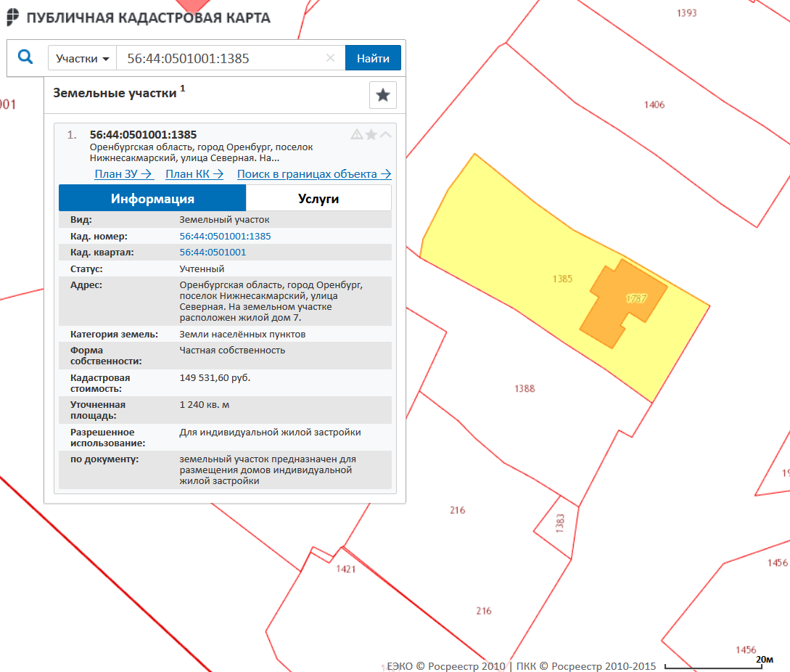Click parcel 1406 on the map
This screenshot has width=790, height=672.
click(654, 105)
